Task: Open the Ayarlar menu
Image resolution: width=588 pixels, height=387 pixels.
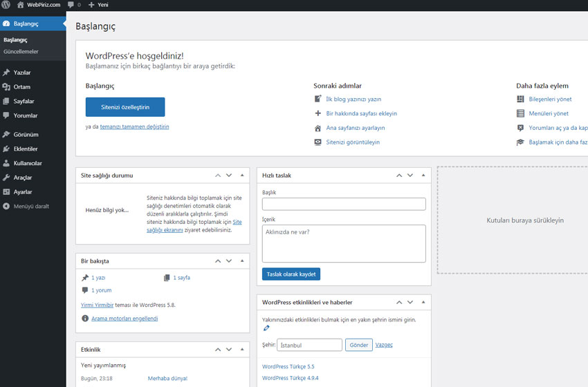Action: (23, 192)
